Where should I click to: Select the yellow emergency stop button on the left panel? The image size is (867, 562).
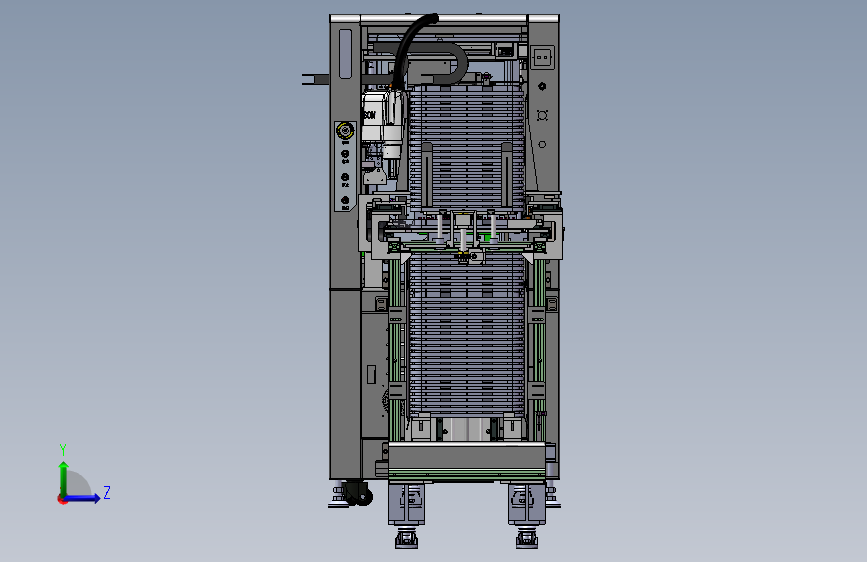click(345, 131)
